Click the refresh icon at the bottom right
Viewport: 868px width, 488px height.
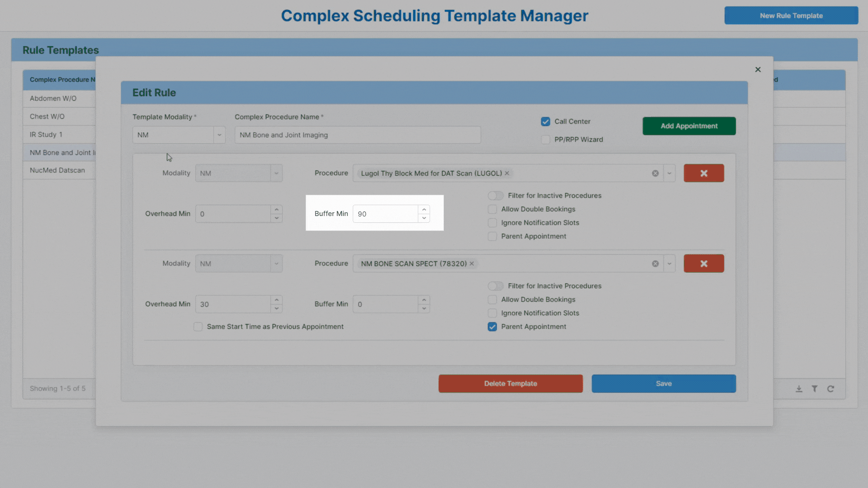pyautogui.click(x=831, y=389)
